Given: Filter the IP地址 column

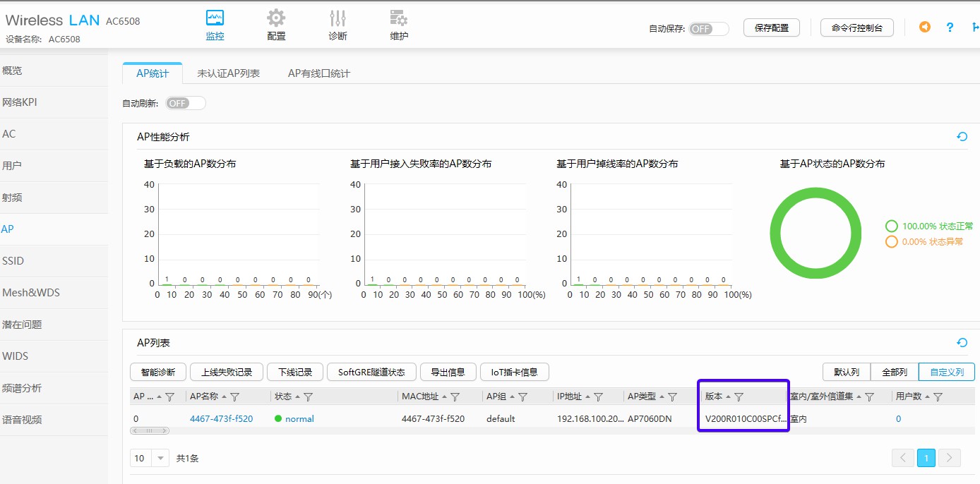Looking at the screenshot, I should [598, 397].
